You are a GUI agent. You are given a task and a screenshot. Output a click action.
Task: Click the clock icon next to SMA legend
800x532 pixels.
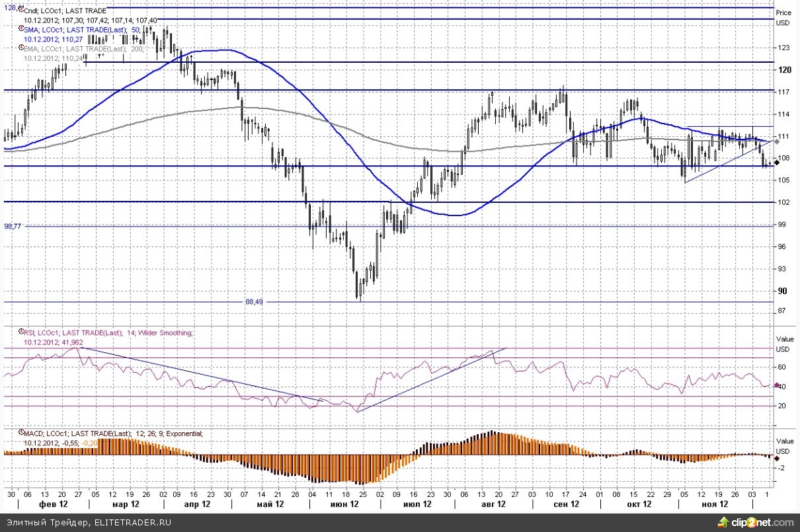(20, 30)
